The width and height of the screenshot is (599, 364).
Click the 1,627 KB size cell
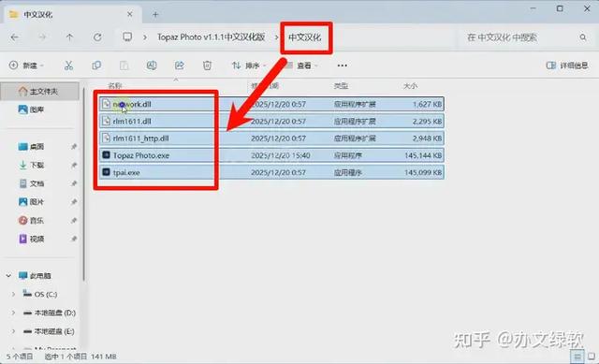point(427,104)
